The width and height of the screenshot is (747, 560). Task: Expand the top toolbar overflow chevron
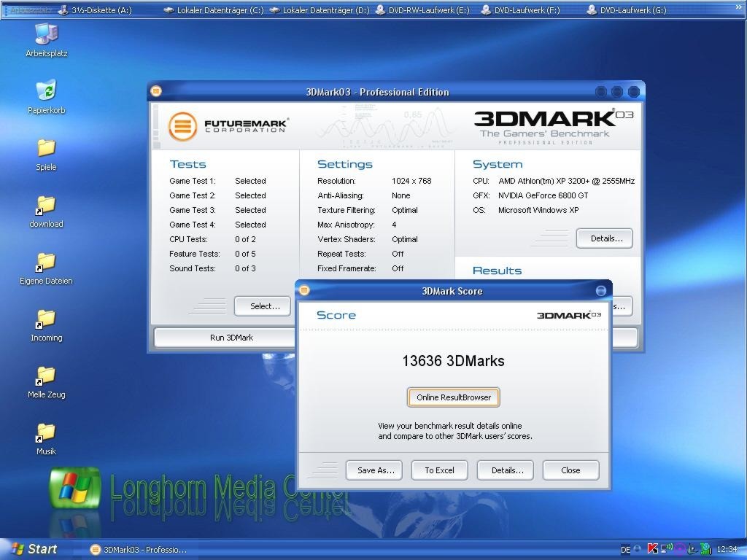(739, 7)
